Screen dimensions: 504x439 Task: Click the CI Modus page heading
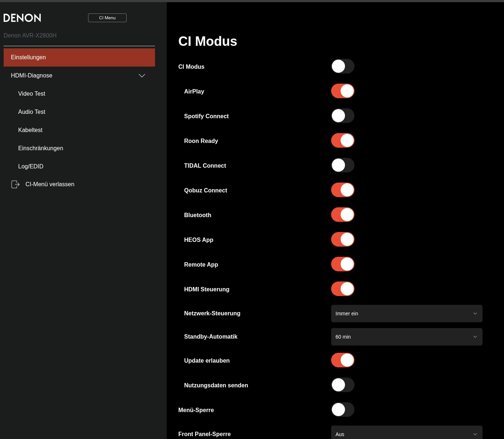[x=208, y=41]
